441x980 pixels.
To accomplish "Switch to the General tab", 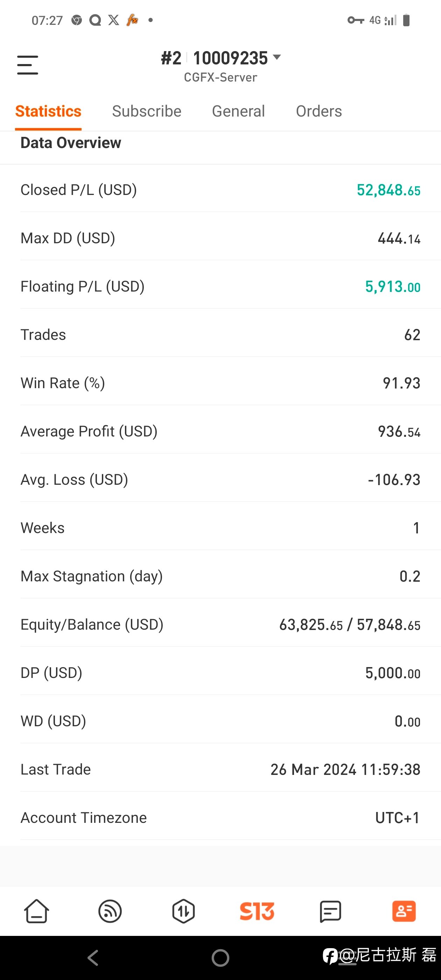I will coord(238,111).
